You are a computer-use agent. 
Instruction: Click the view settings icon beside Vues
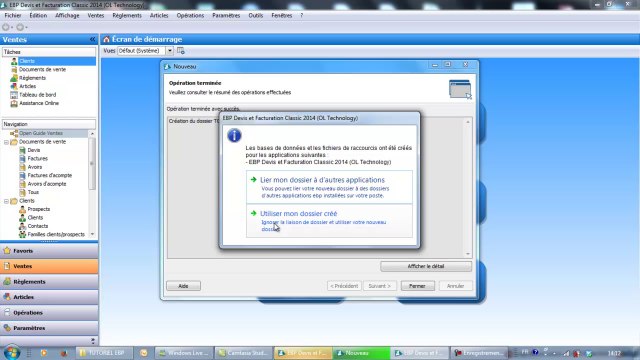tap(181, 51)
